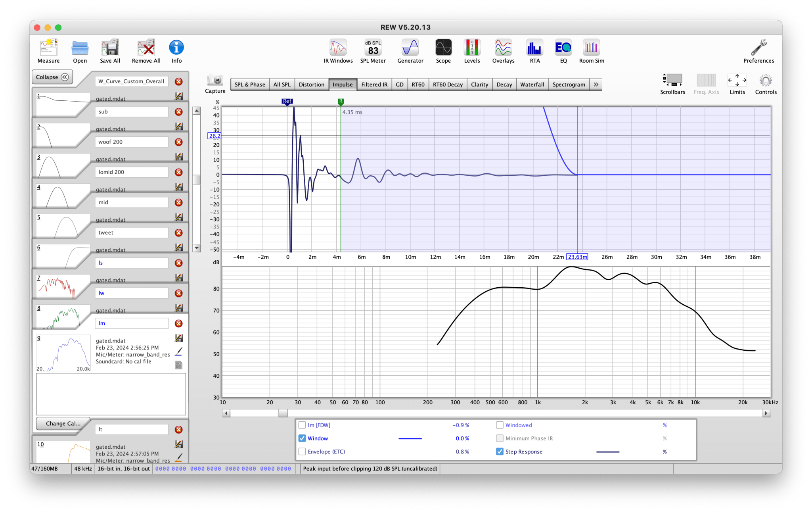Open the EQ window

[x=563, y=51]
